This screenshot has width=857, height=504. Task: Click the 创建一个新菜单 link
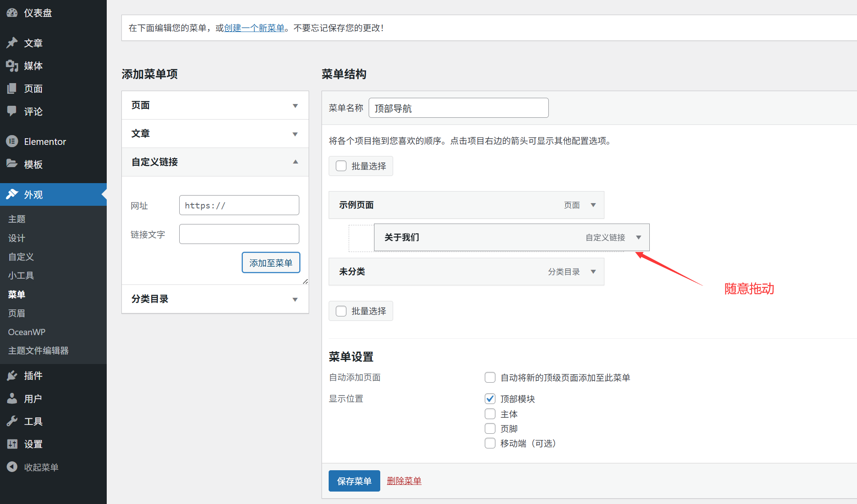[x=254, y=28]
